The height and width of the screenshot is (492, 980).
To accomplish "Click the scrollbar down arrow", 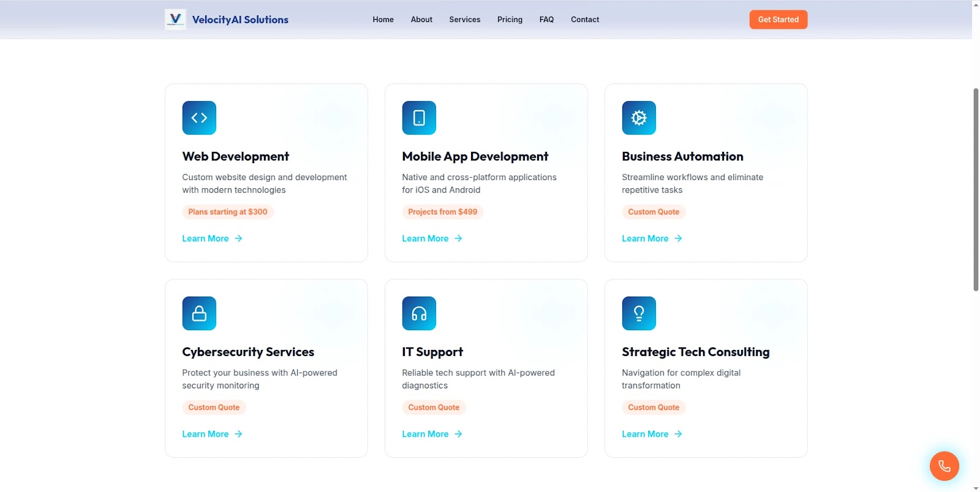I will tap(976, 488).
